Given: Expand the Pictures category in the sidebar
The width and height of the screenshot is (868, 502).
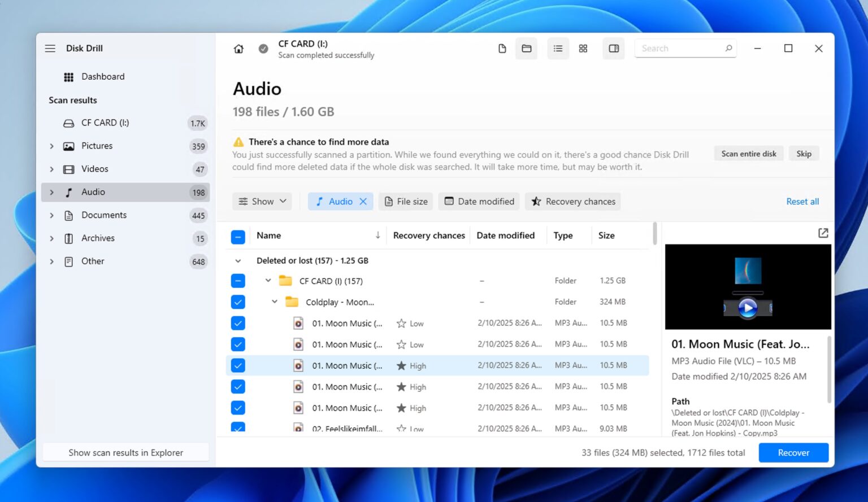Looking at the screenshot, I should pyautogui.click(x=51, y=146).
